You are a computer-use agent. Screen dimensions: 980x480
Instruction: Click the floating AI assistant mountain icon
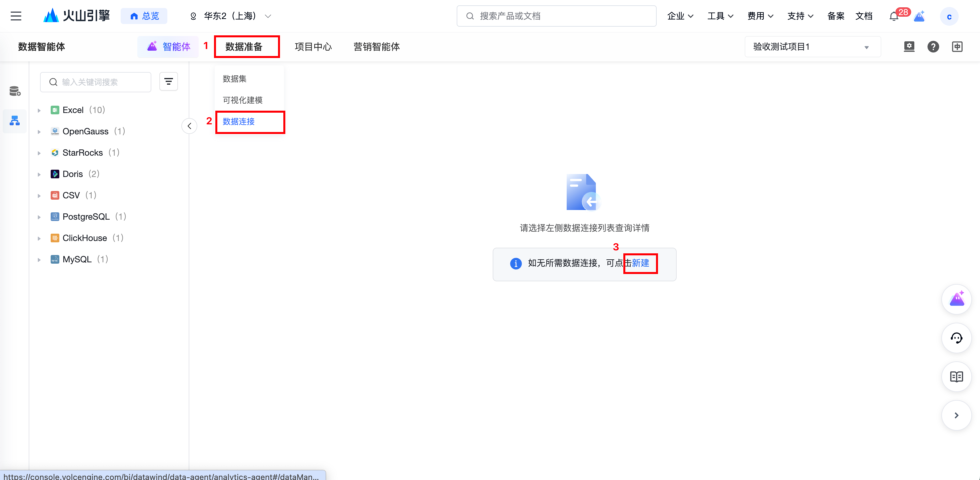956,299
